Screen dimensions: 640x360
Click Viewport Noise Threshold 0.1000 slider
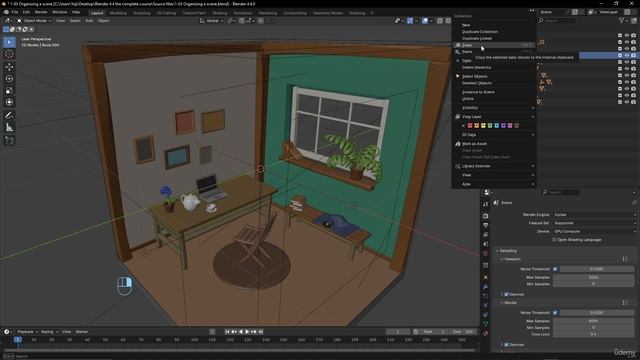point(596,269)
